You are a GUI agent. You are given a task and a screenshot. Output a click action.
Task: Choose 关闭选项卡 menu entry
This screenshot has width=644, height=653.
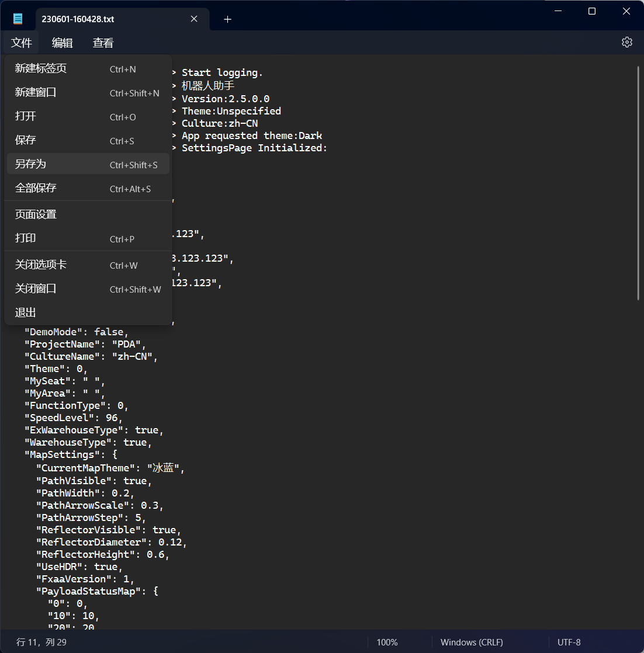pyautogui.click(x=88, y=265)
